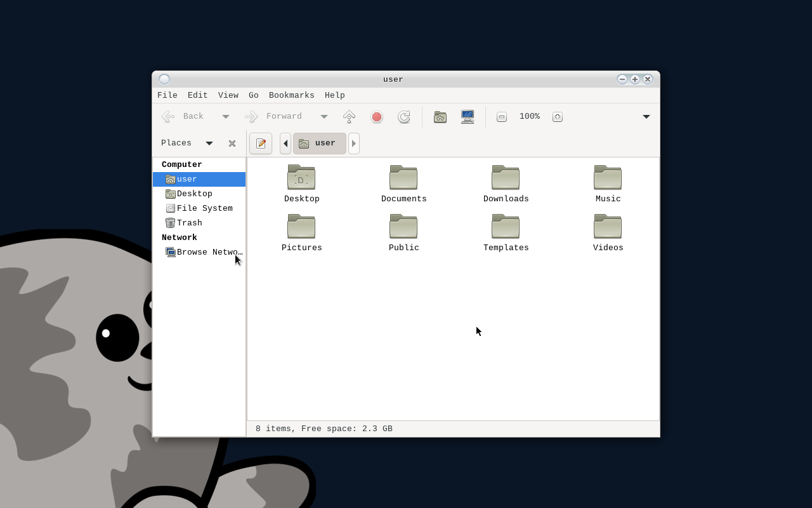Viewport: 812px width, 508px height.
Task: Click the user path bar button
Action: (319, 144)
